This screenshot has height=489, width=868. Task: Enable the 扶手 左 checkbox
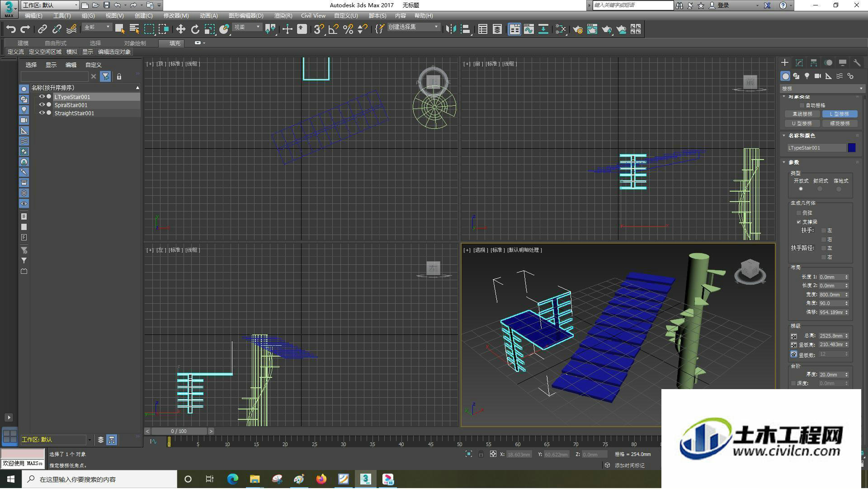[x=824, y=230]
